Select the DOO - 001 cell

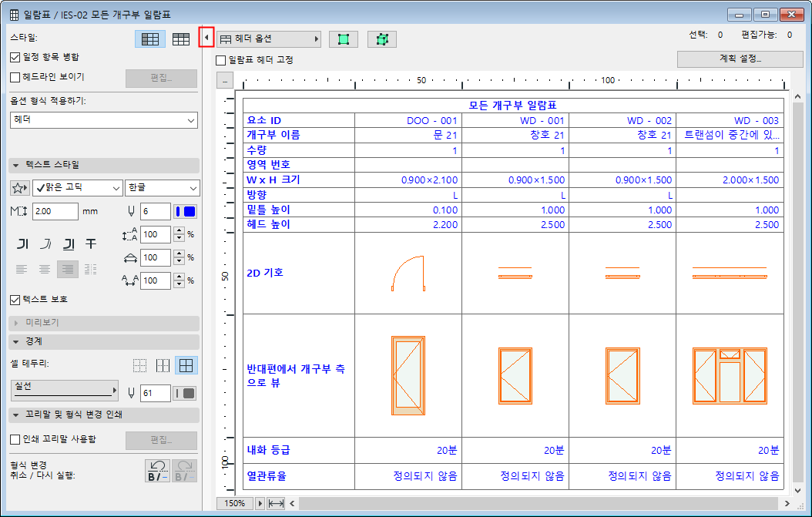click(x=408, y=121)
